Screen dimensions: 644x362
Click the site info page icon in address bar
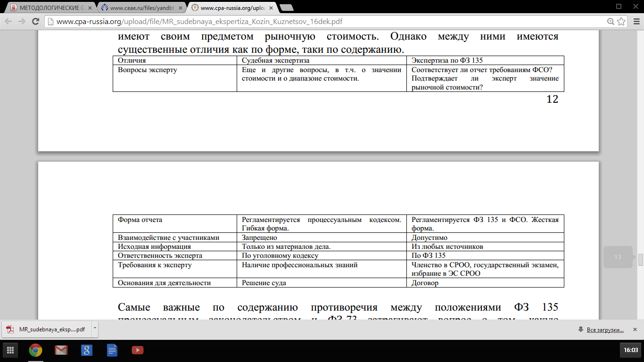[50, 21]
